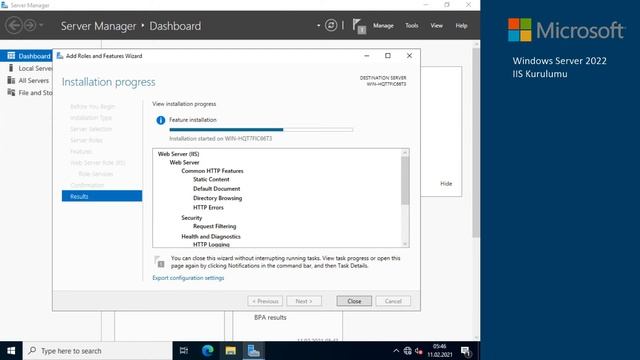Click the feature list scroll up arrow
The height and width of the screenshot is (360, 640).
405,152
